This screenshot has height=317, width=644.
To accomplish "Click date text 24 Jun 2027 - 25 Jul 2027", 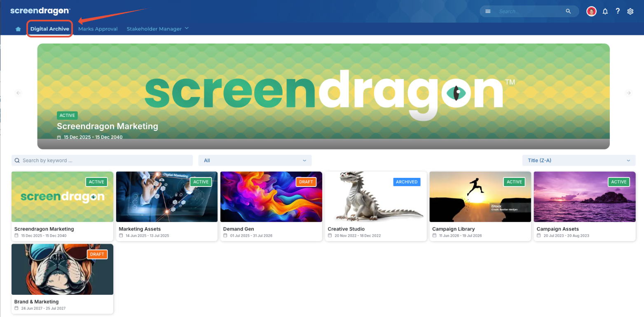I will pos(43,308).
